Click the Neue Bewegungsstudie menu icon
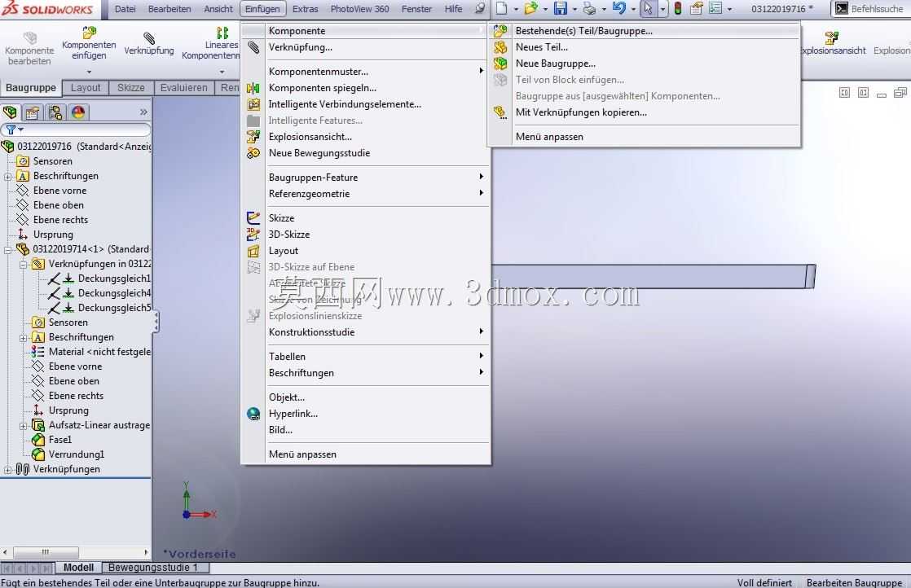Screen dimensions: 911x588 (x=253, y=152)
